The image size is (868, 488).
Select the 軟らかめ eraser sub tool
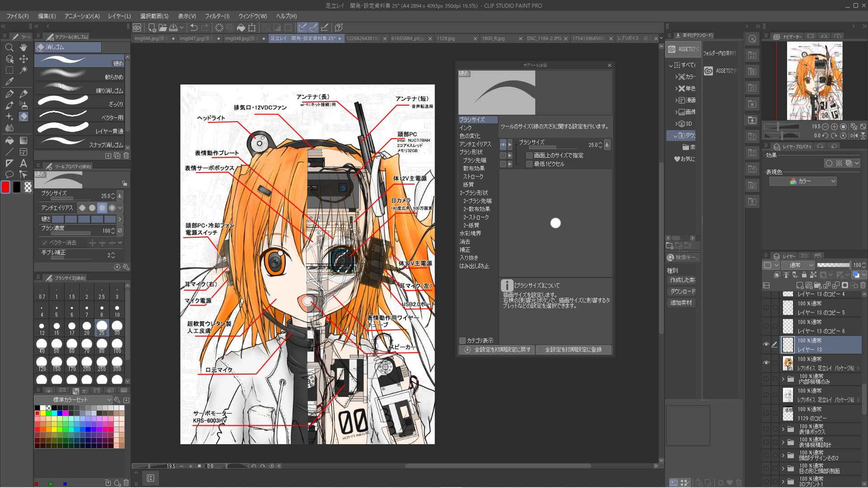coord(80,75)
